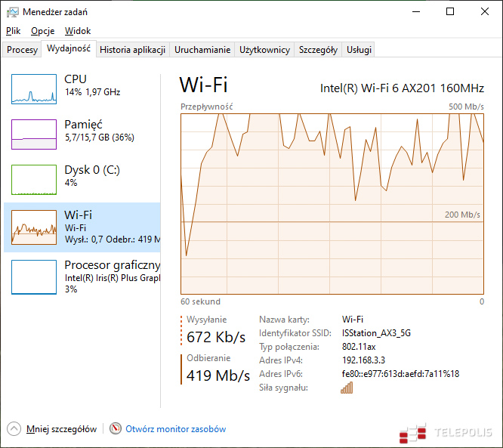Select the Pamięć memory graph thumbnail
503x448 pixels.
34,134
